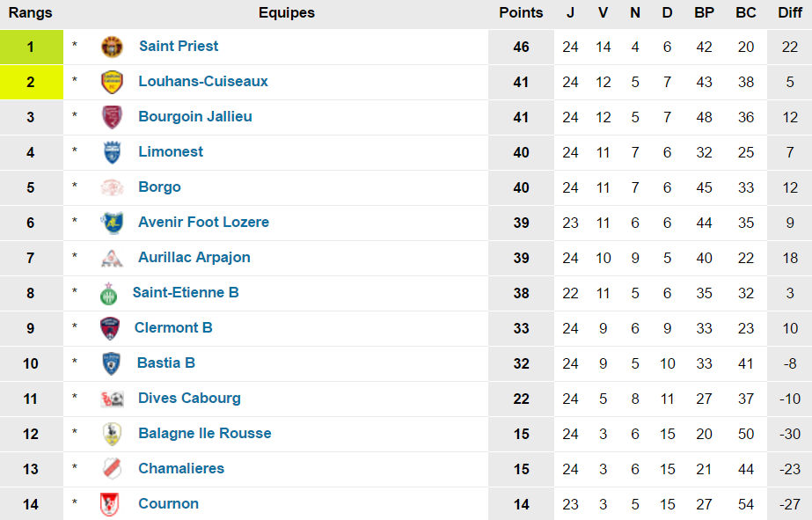Click the Cournon club crest icon

tap(112, 504)
